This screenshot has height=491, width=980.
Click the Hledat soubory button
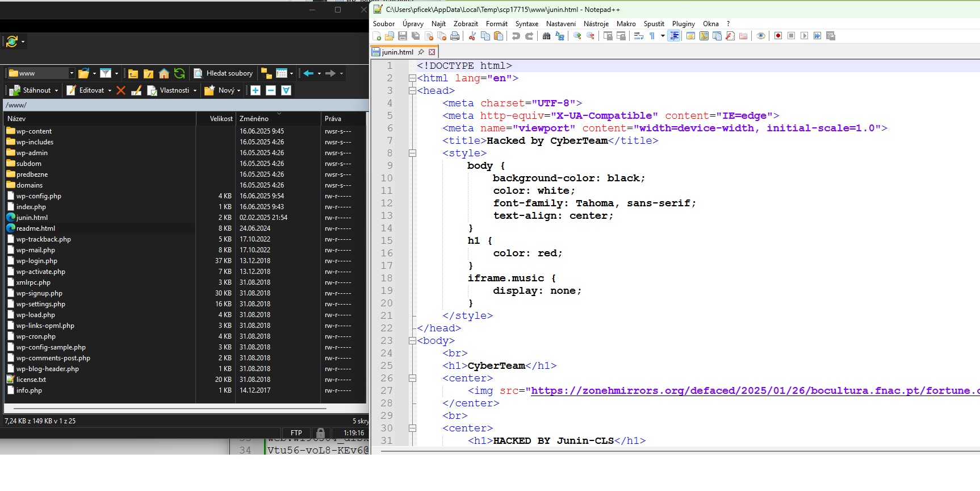224,73
